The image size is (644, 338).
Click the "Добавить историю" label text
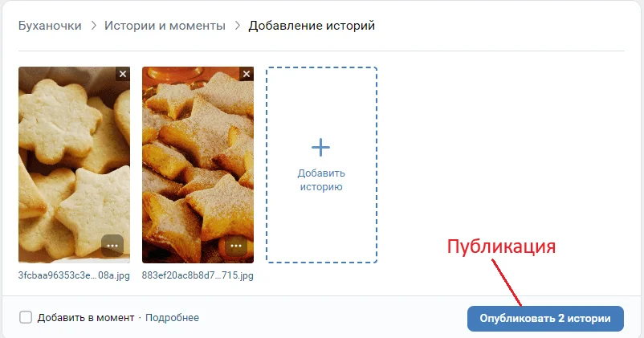[x=320, y=180]
